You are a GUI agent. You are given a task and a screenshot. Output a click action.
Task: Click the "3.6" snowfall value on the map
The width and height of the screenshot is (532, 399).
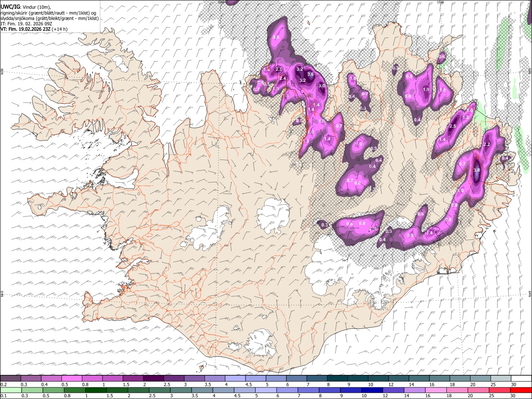click(x=310, y=74)
